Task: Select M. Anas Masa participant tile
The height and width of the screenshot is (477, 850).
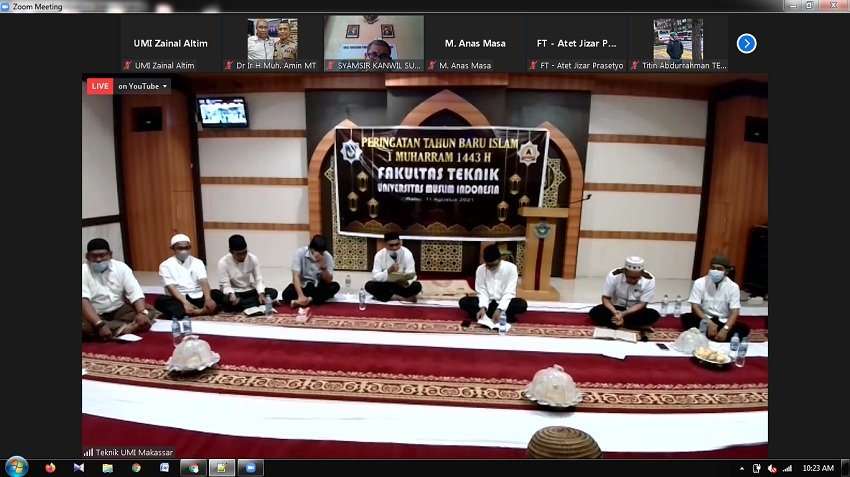Action: tap(475, 43)
